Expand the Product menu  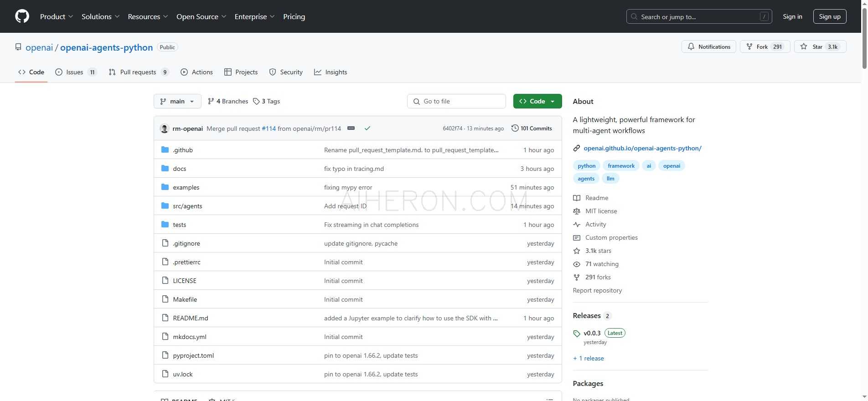(x=57, y=16)
